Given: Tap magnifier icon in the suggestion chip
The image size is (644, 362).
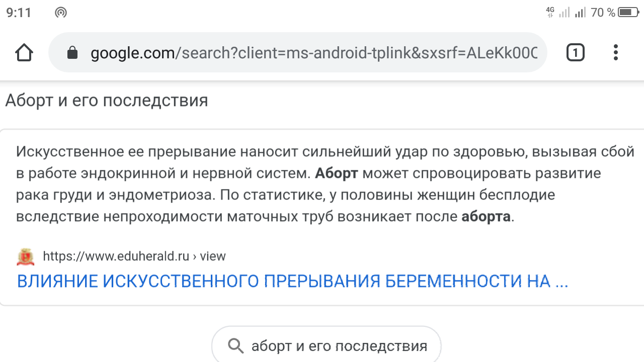Looking at the screenshot, I should (x=235, y=346).
